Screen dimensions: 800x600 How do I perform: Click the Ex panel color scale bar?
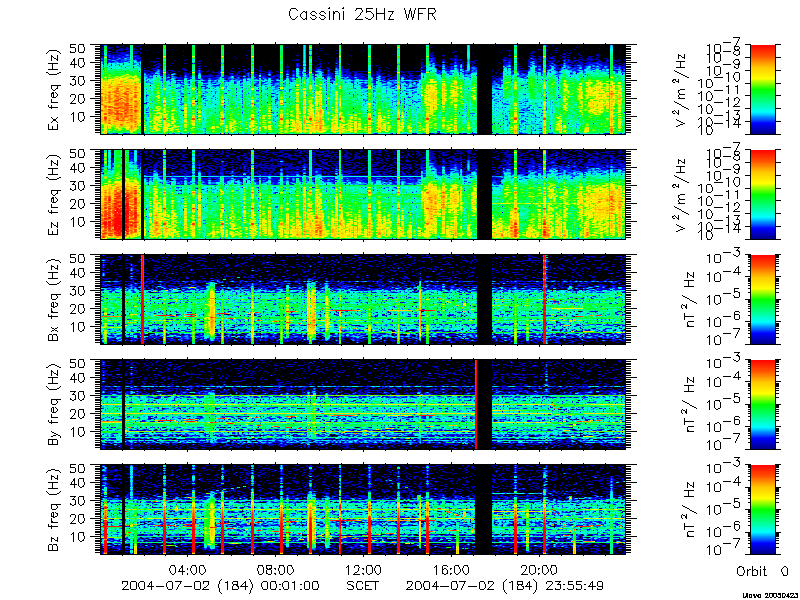pyautogui.click(x=763, y=89)
